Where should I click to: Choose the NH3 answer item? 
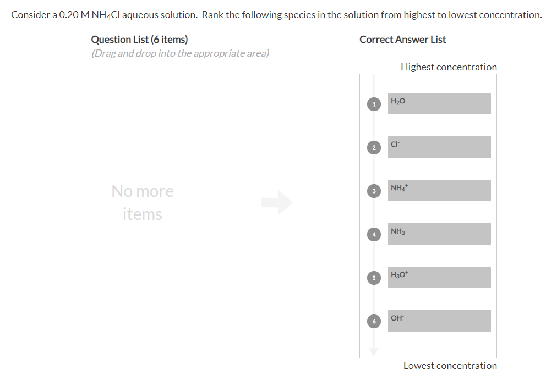click(x=439, y=234)
